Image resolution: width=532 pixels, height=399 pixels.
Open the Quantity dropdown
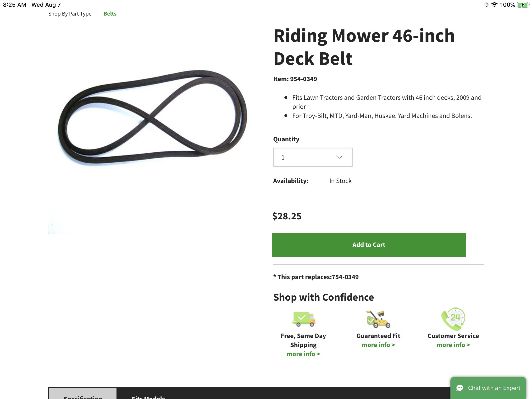(312, 157)
